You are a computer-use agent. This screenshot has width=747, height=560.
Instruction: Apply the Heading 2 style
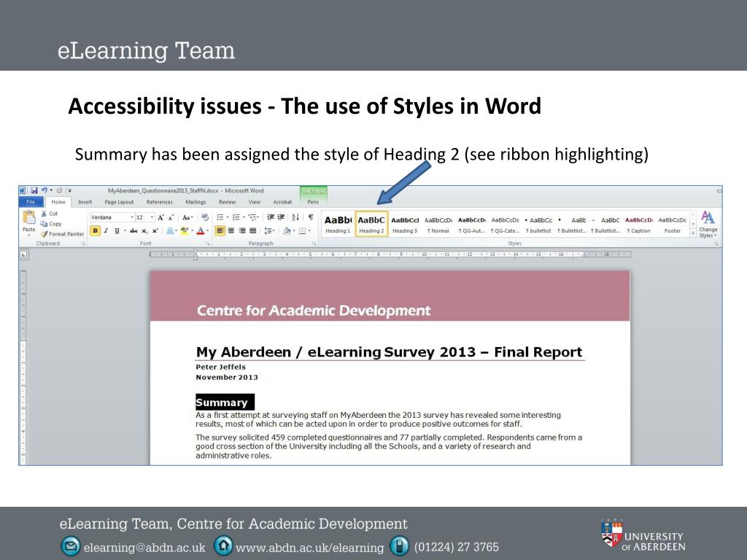coord(371,225)
